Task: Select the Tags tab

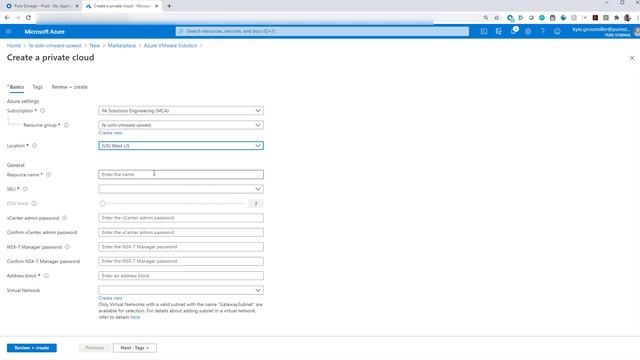Action: click(38, 87)
